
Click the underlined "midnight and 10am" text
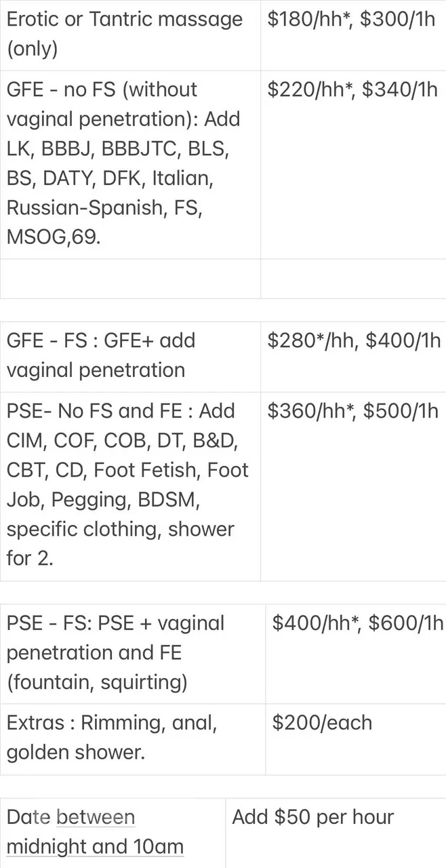pos(95,847)
